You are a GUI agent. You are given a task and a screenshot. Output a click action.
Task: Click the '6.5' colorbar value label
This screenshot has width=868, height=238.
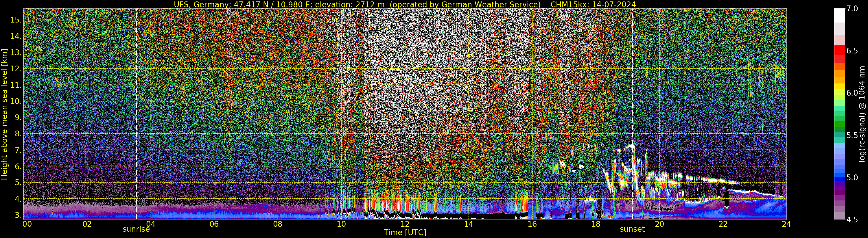click(852, 51)
